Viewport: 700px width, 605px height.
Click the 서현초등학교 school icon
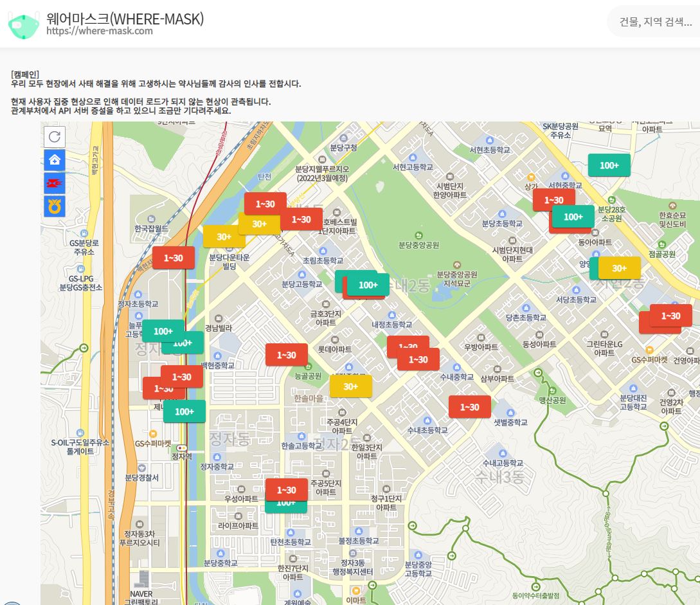point(489,140)
